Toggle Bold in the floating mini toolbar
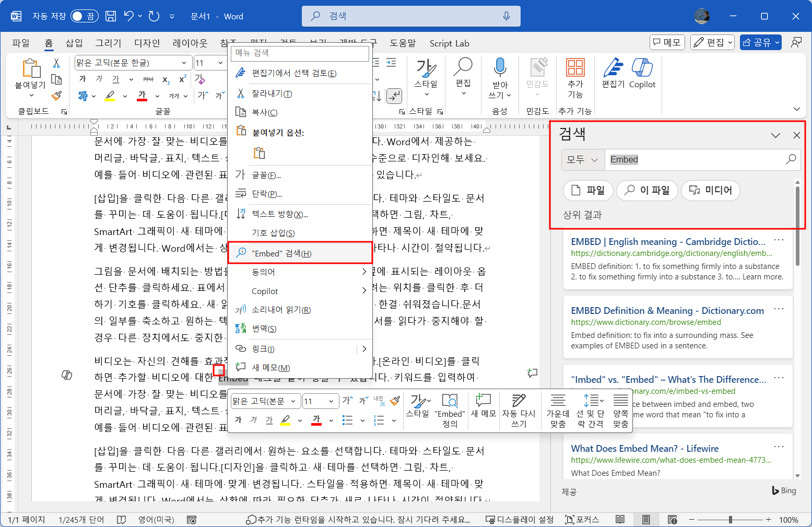The width and height of the screenshot is (812, 527). pos(239,420)
